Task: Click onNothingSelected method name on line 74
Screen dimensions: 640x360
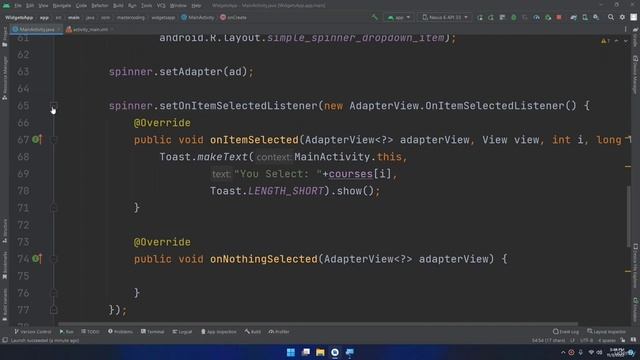Action: [264, 259]
